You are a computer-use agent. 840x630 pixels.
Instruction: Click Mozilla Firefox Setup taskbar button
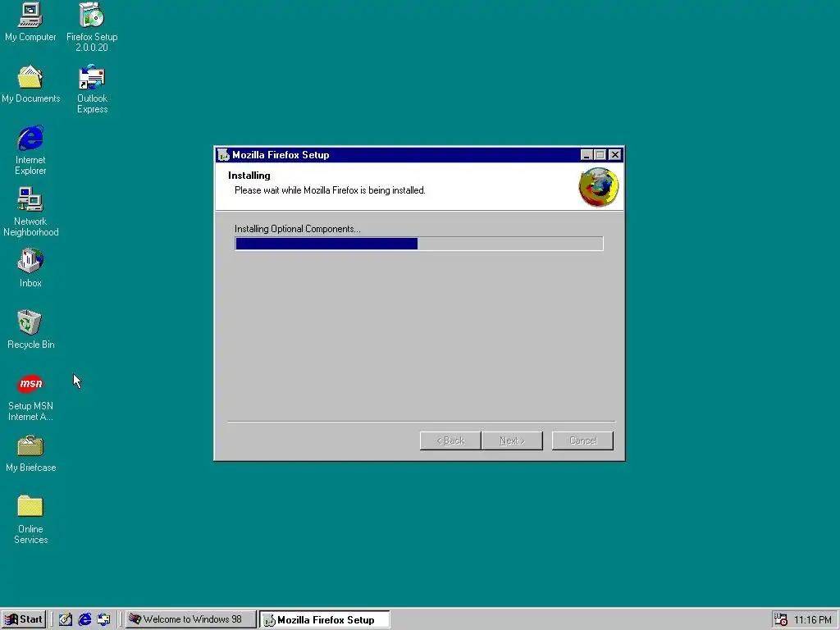point(325,619)
